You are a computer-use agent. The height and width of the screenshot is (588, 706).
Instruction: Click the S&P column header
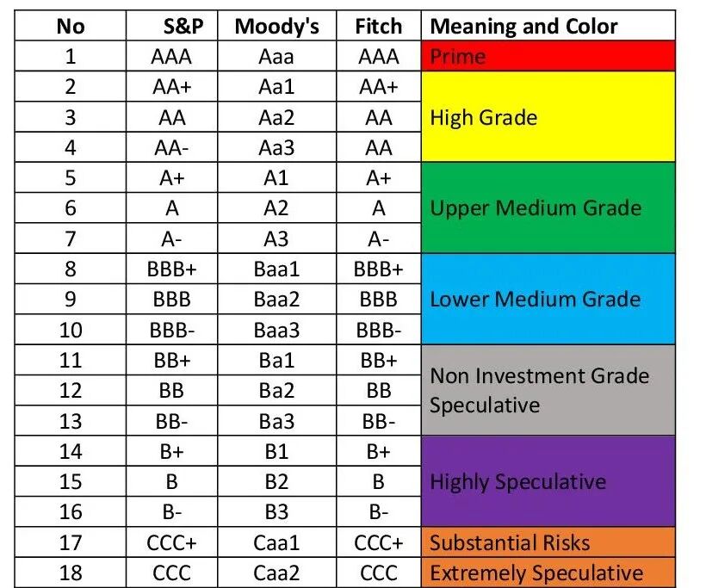182,27
